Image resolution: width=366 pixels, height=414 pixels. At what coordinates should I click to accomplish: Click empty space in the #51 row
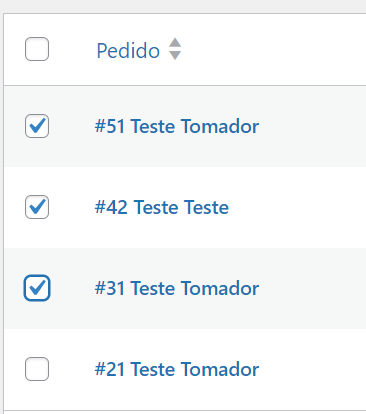[313, 126]
